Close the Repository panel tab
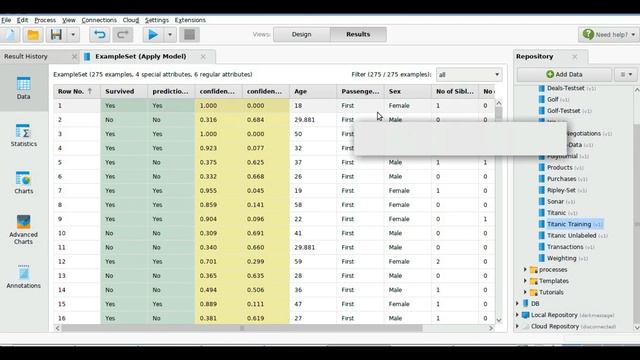Screen dimensions: 640x360 (575, 57)
